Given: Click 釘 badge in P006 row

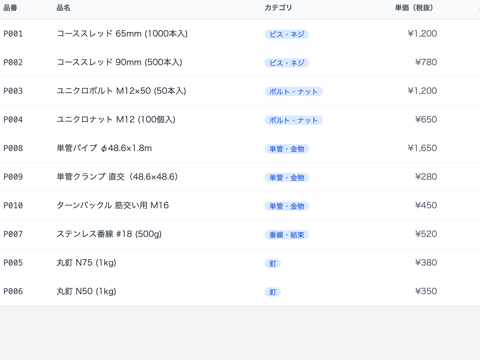Looking at the screenshot, I should (273, 292).
